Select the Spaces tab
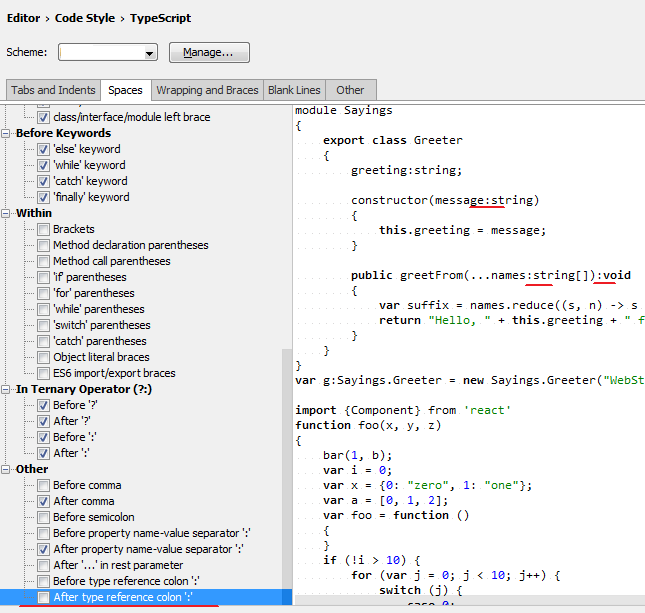The image size is (645, 613). click(125, 90)
